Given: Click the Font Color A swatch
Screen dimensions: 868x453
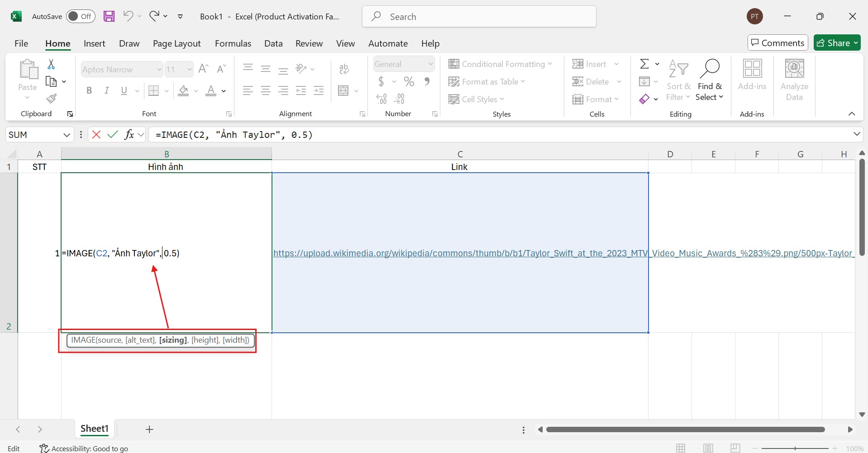Looking at the screenshot, I should 211,90.
